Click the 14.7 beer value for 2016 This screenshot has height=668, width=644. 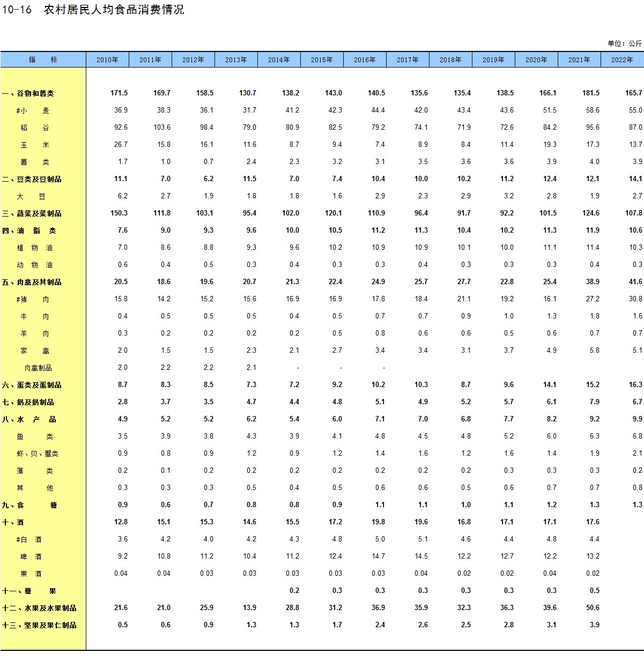(x=378, y=556)
